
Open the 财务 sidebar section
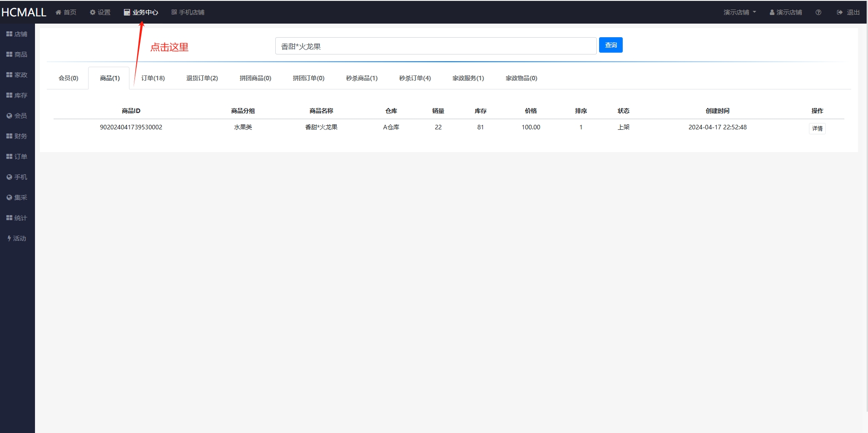[x=17, y=136]
